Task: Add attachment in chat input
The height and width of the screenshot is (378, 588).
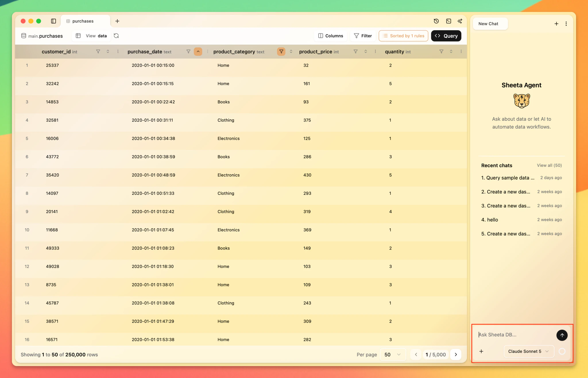Action: coord(481,351)
